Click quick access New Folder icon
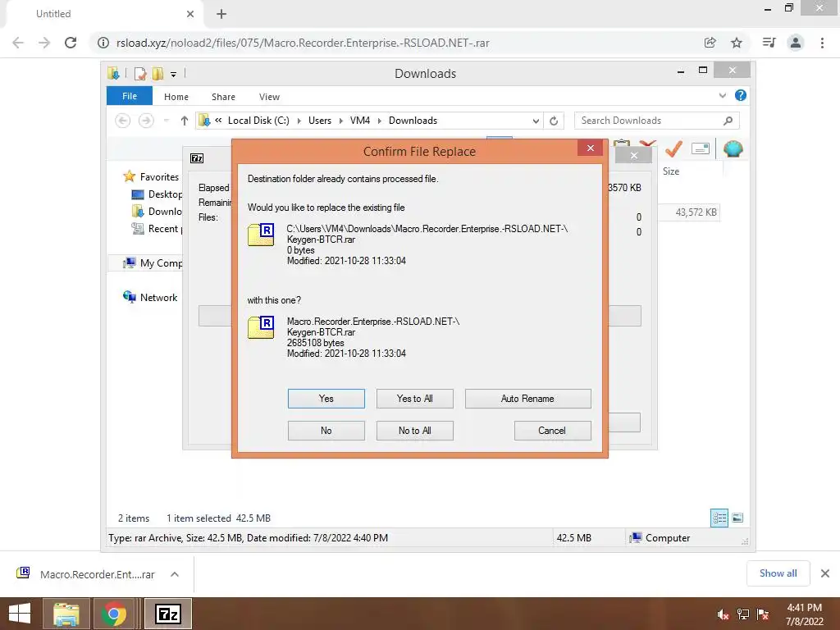 (157, 74)
